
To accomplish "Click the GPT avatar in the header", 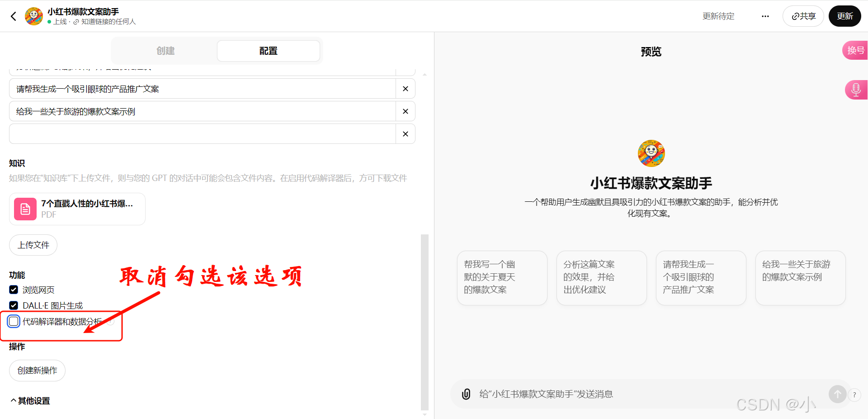I will pos(34,16).
